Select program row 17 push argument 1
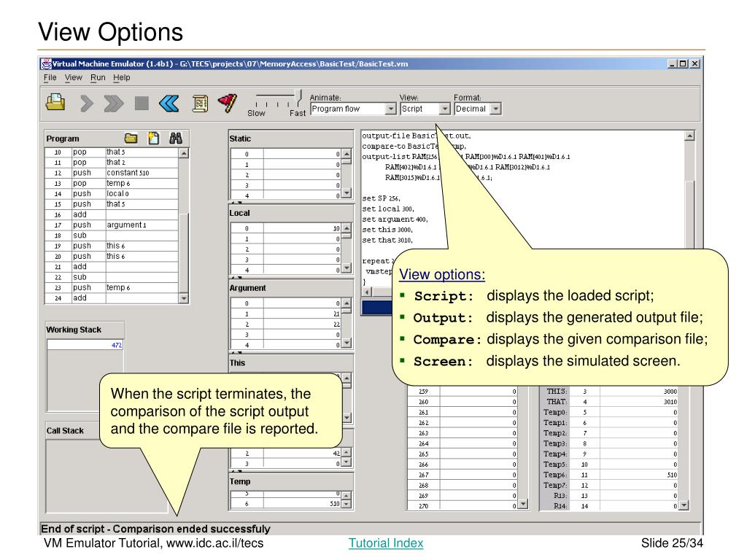 (112, 225)
